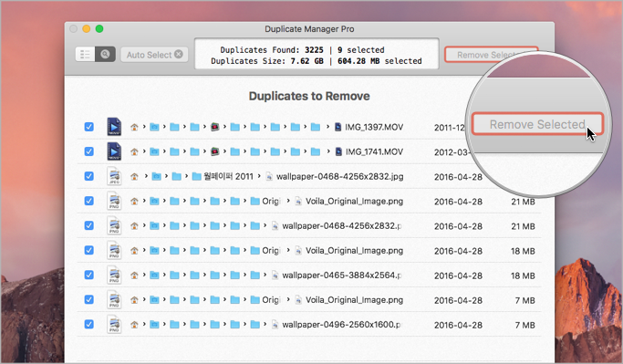The height and width of the screenshot is (364, 623).
Task: Click the PNG icon of the wallpaper-0496-2560x1600 row
Action: coord(114,324)
